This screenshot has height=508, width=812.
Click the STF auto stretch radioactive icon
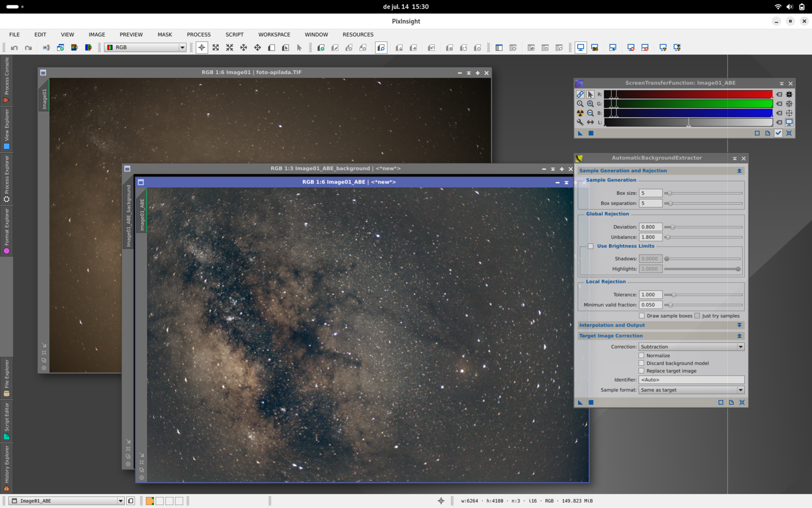[580, 113]
